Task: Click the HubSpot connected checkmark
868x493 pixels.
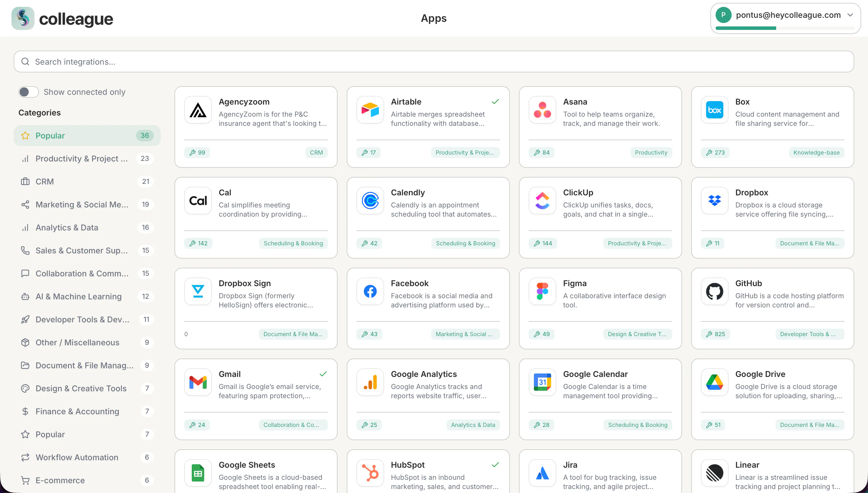Action: pyautogui.click(x=495, y=465)
